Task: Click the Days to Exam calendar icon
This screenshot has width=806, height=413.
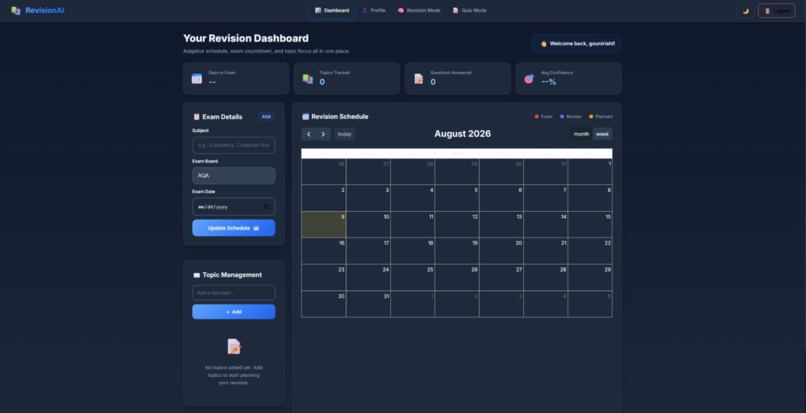Action: pos(197,79)
